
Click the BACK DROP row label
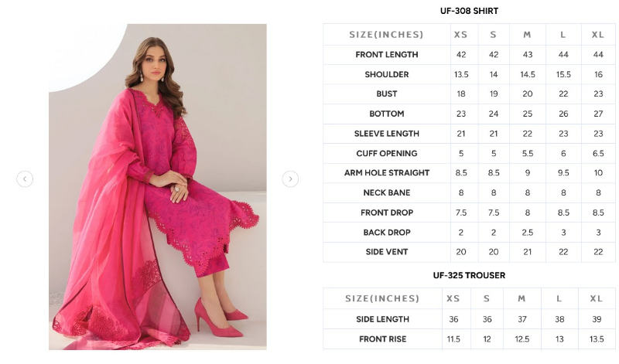pyautogui.click(x=386, y=233)
